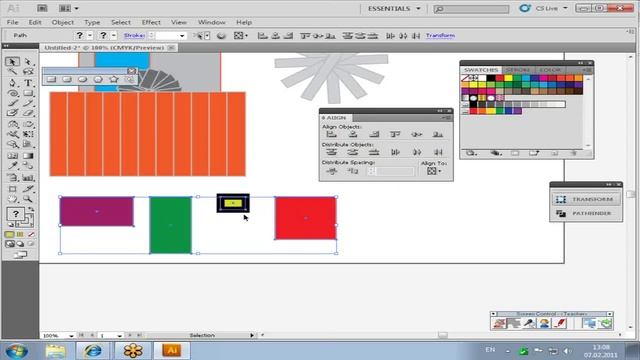Set paint mode to Gradient in the toolbox
Screen dimensions: 640x360
point(20,234)
